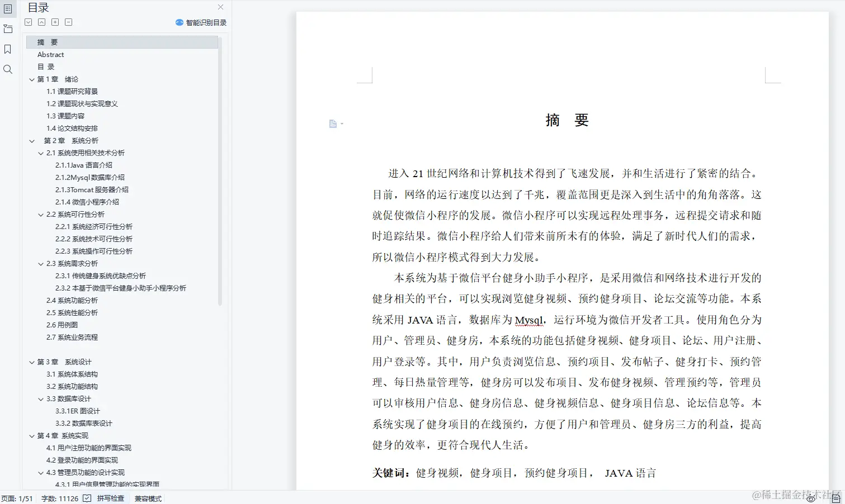Click 兼容模式 in the status bar
The width and height of the screenshot is (845, 504).
148,498
